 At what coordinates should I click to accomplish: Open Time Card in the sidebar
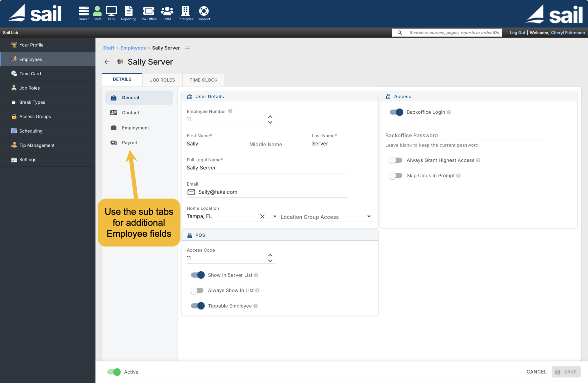(48, 74)
